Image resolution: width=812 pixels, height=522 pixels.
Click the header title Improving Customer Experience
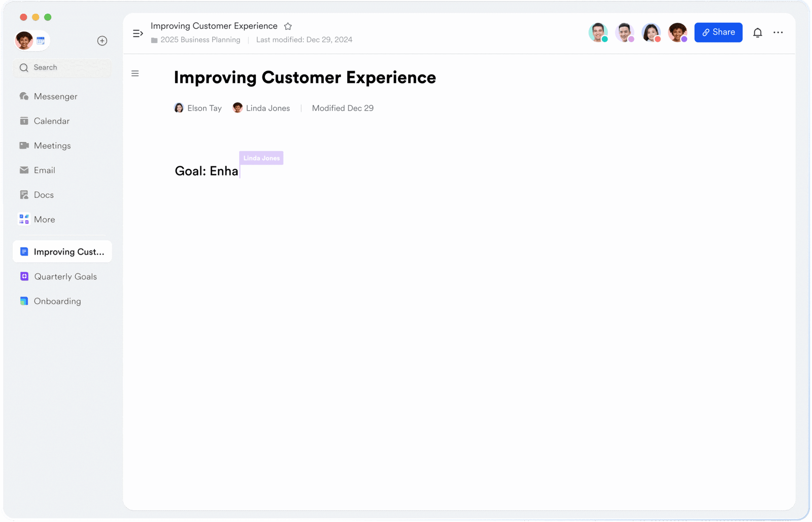[214, 26]
